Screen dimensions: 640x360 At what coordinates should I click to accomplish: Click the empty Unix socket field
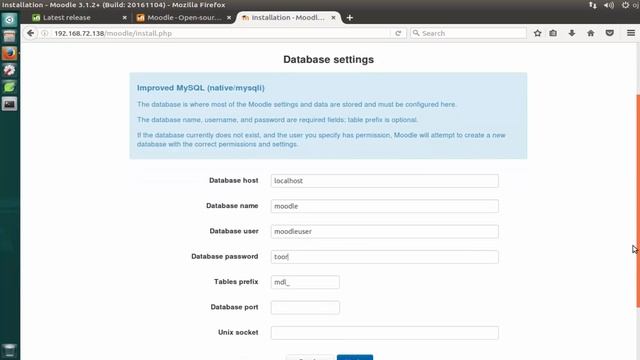coord(384,333)
